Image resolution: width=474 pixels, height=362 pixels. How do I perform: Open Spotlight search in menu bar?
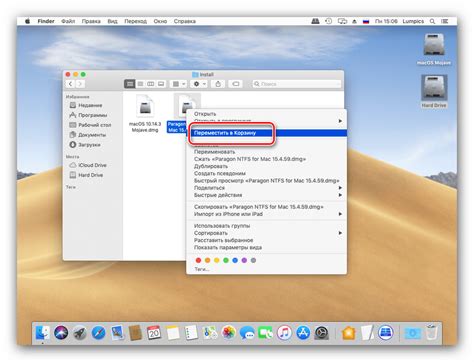coord(432,21)
